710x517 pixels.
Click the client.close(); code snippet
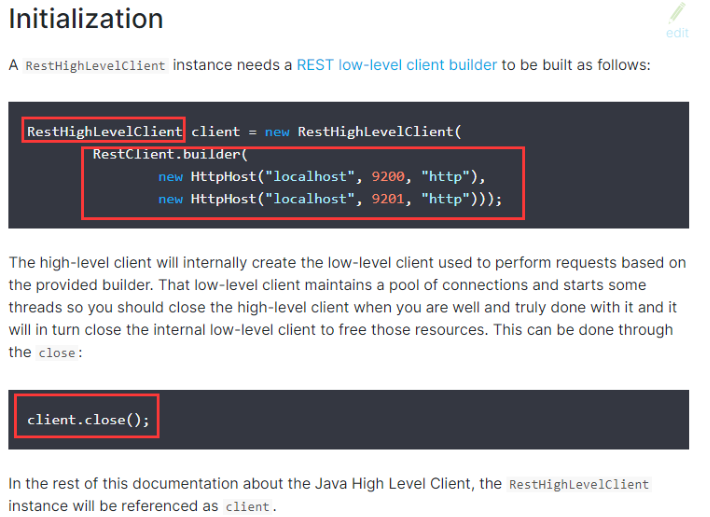(x=88, y=419)
